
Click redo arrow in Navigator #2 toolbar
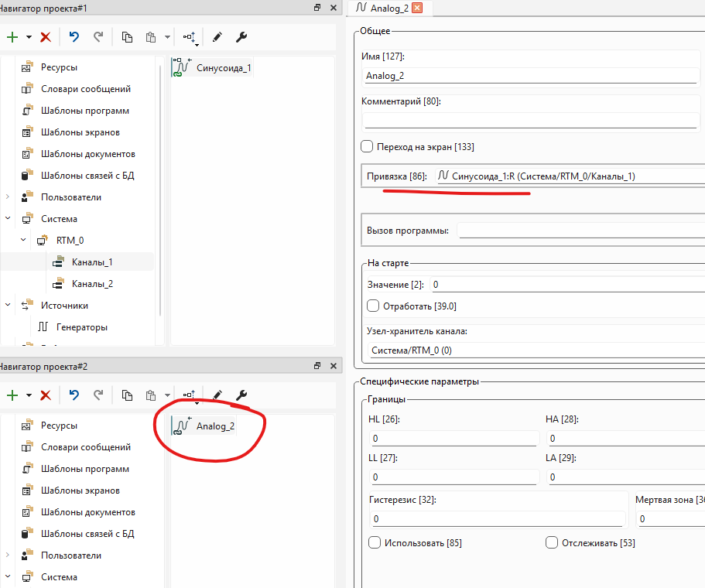pyautogui.click(x=98, y=395)
